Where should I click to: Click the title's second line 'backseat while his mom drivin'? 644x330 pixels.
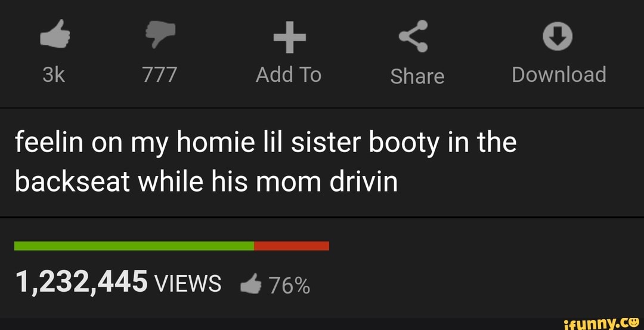point(206,181)
